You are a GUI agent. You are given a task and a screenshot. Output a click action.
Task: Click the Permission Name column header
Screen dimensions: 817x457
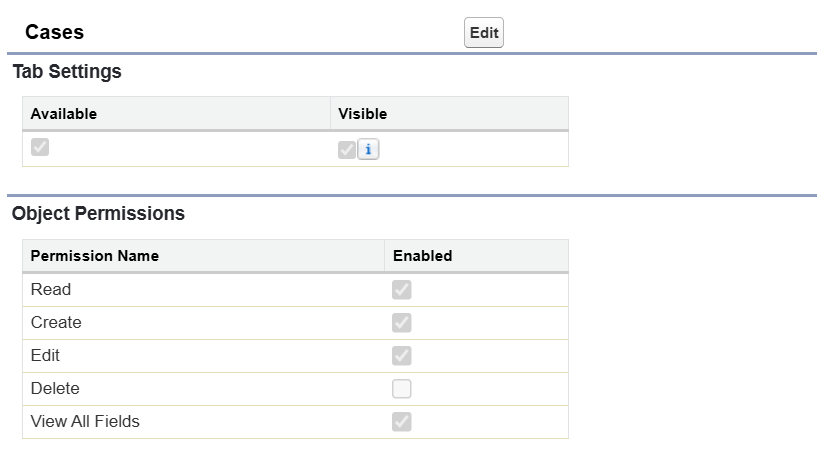94,256
